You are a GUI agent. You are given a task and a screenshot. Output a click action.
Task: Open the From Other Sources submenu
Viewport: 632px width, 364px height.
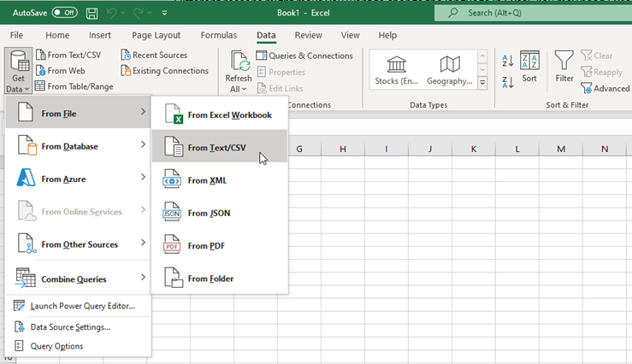click(78, 244)
